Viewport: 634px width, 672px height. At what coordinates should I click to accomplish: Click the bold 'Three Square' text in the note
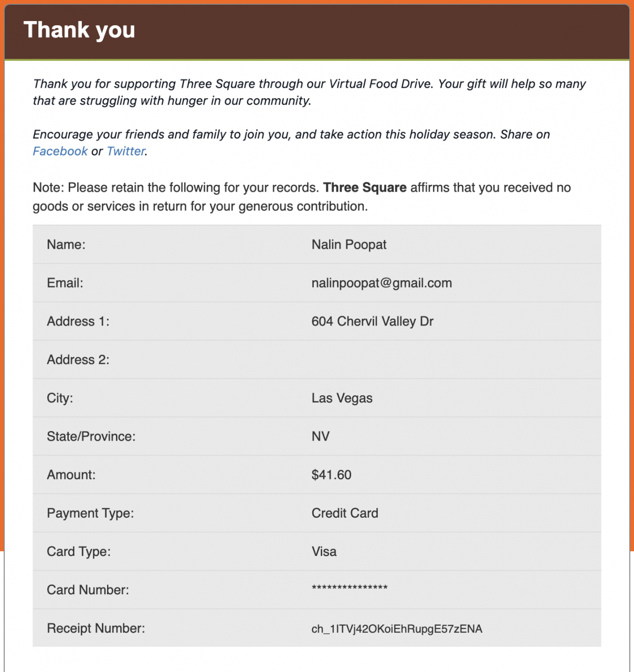(x=365, y=188)
